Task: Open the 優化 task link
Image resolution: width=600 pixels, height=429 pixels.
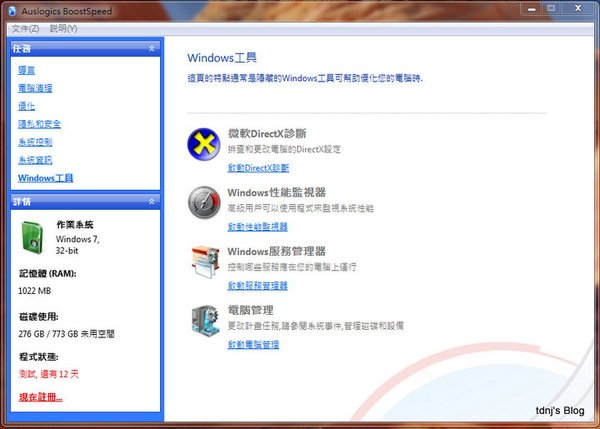Action: coord(26,106)
